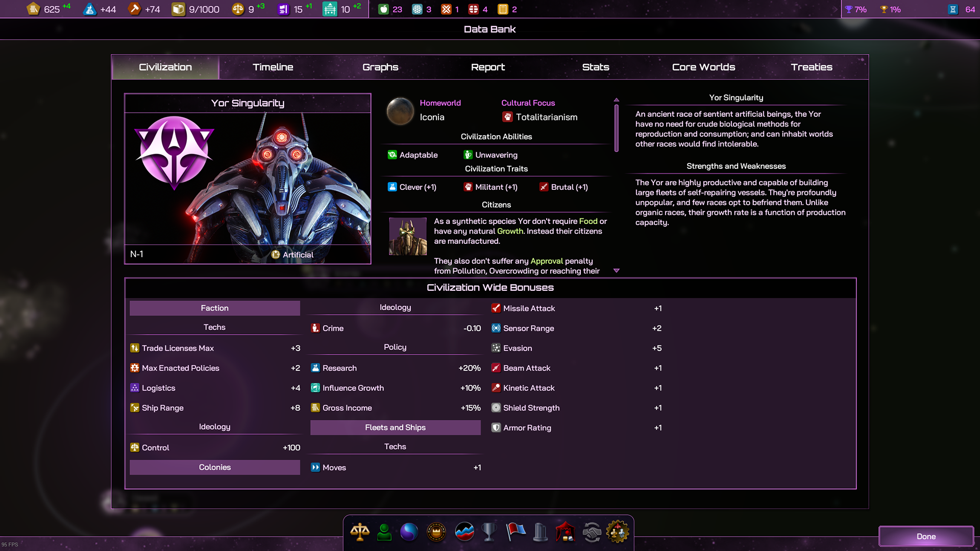Switch to the Treaties tab
This screenshot has height=551, width=980.
point(811,67)
